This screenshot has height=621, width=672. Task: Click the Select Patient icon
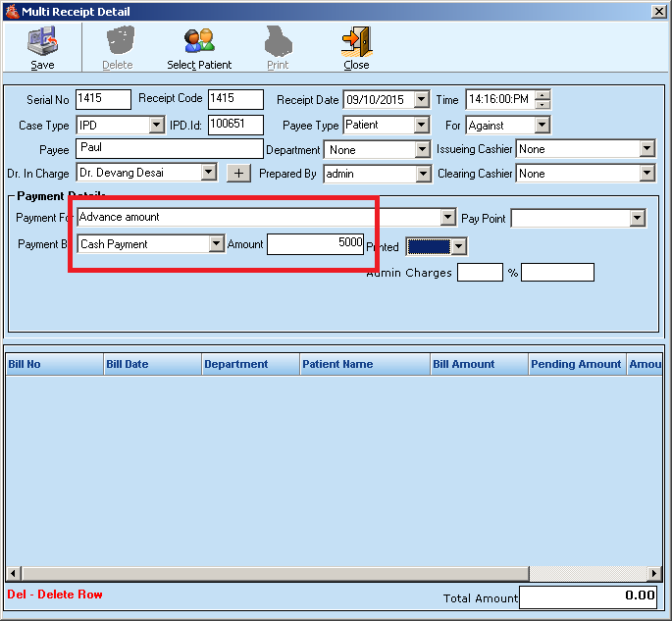tap(199, 42)
